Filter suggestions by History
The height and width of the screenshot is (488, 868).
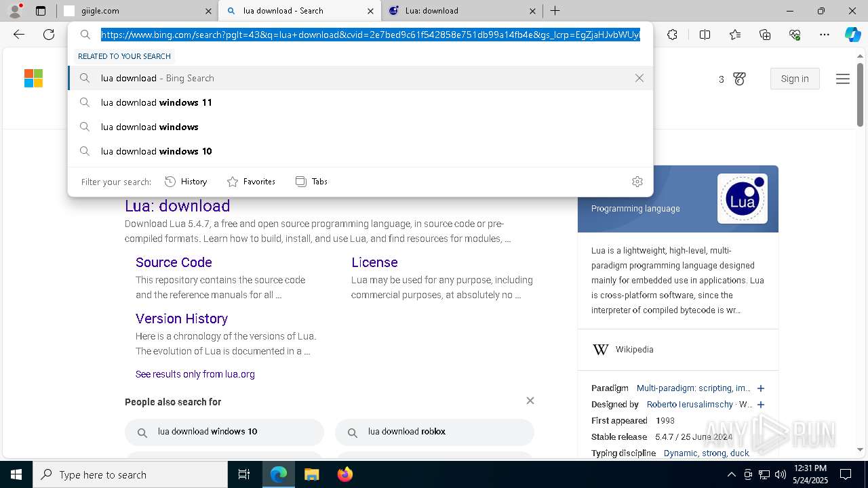coord(186,182)
